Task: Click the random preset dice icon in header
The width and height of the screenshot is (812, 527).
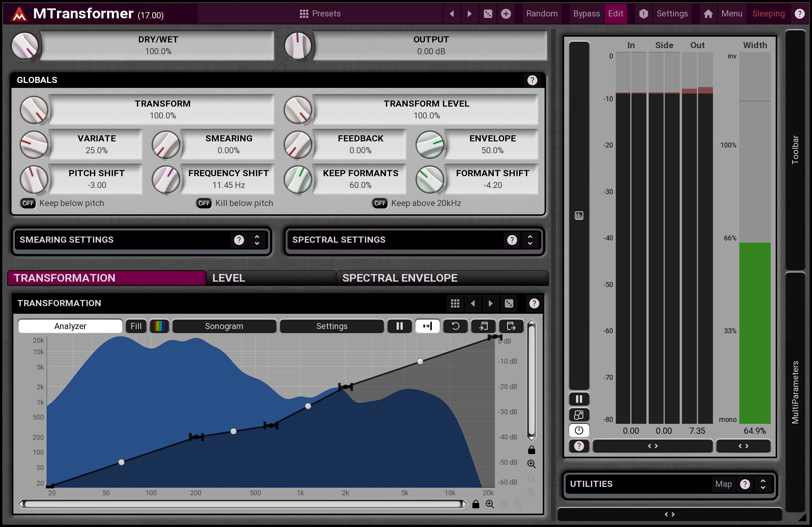Action: pyautogui.click(x=488, y=14)
